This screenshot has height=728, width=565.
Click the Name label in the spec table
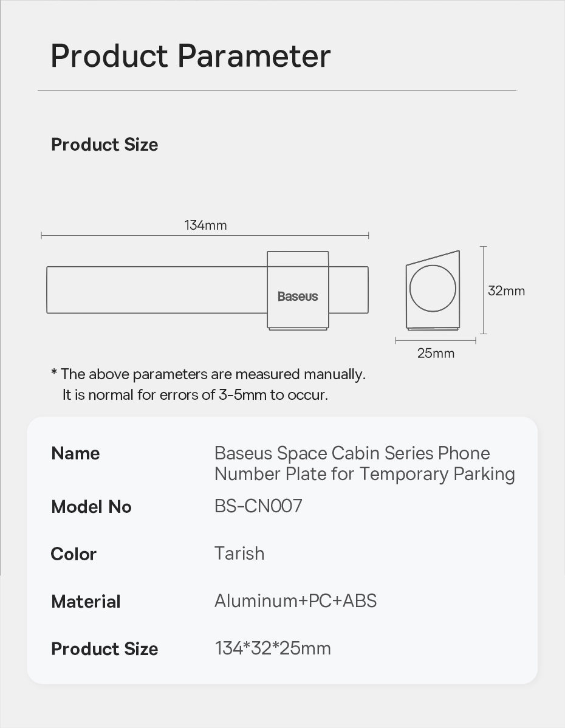[x=75, y=453]
